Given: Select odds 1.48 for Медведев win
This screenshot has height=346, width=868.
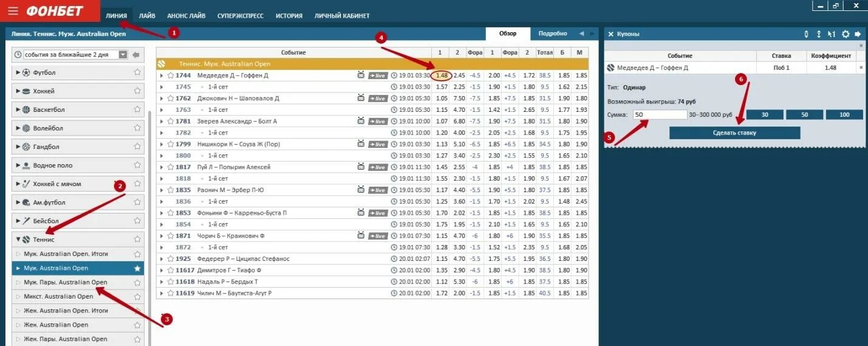Looking at the screenshot, I should click(441, 75).
